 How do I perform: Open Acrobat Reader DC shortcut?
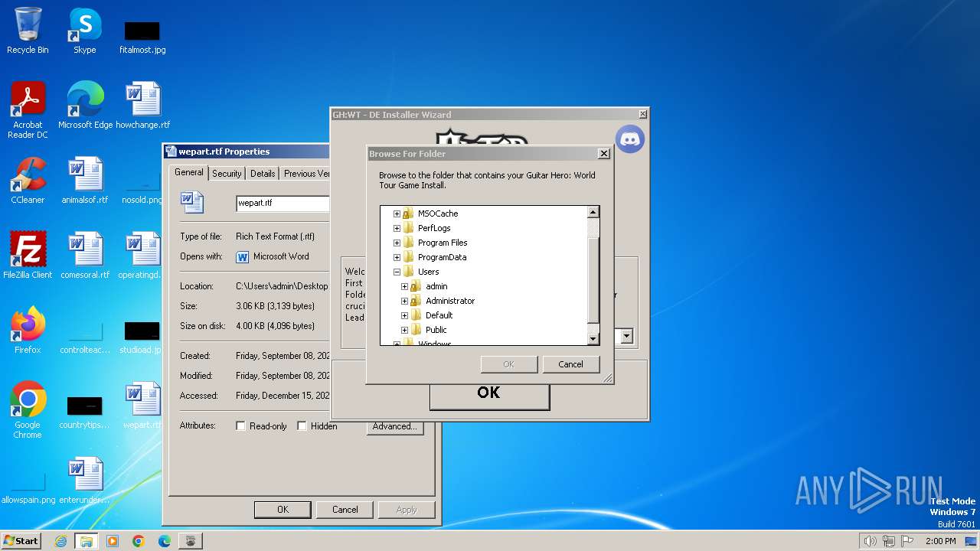[28, 110]
